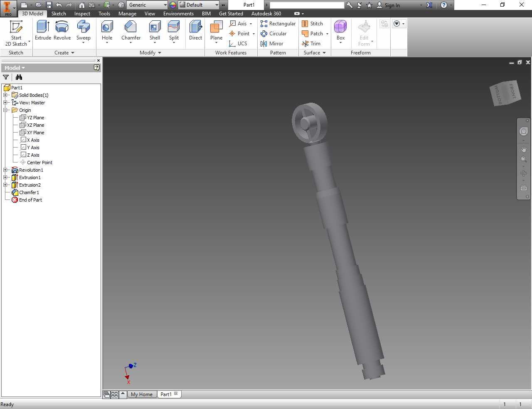Switch to the Inspect ribbon tab
Screen dimensions: 532x409
click(x=82, y=14)
